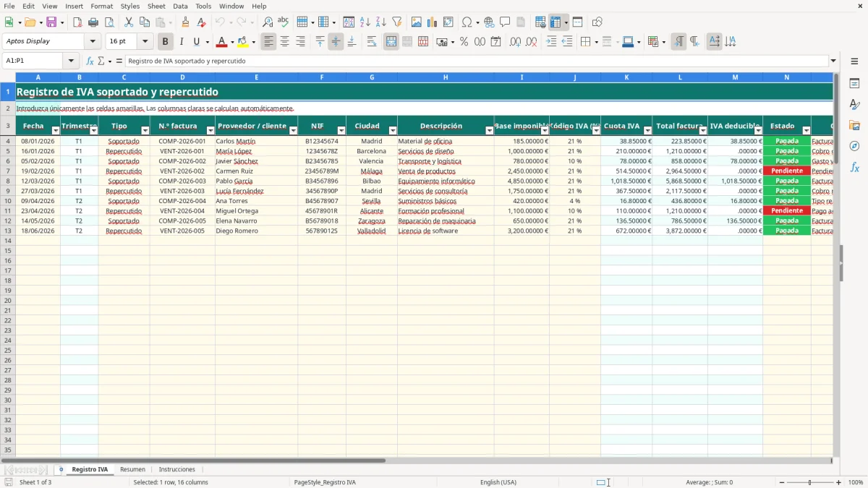
Task: Click zoom out minus button
Action: tap(782, 482)
